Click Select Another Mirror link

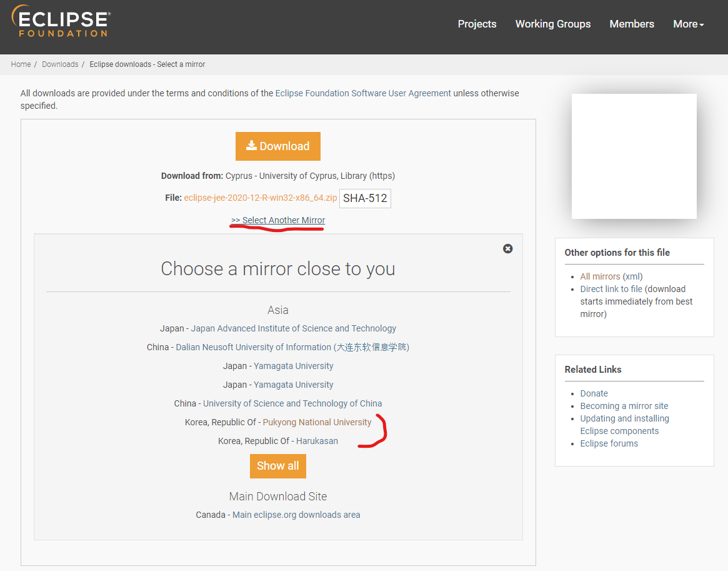click(x=277, y=220)
